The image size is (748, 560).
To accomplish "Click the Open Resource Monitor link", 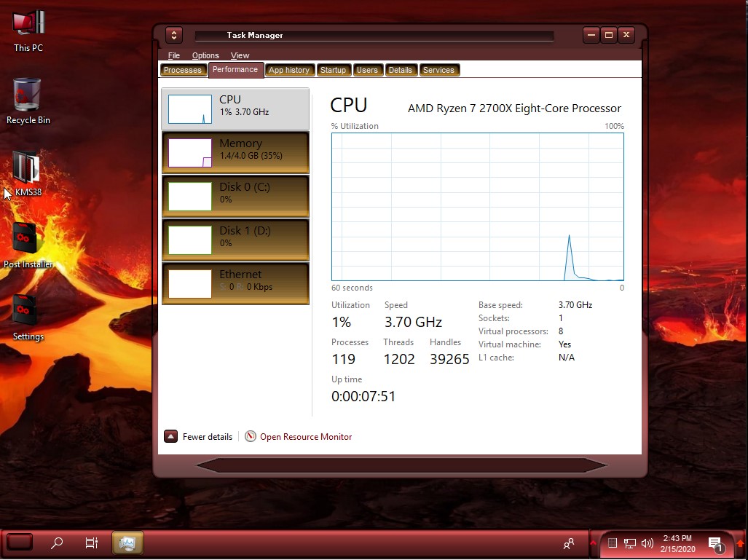I will (x=305, y=436).
